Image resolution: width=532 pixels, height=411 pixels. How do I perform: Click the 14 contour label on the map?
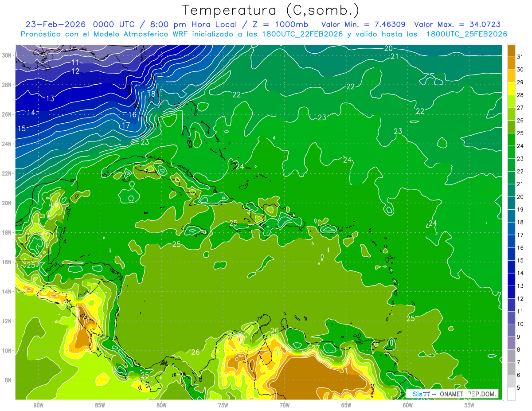(31, 113)
